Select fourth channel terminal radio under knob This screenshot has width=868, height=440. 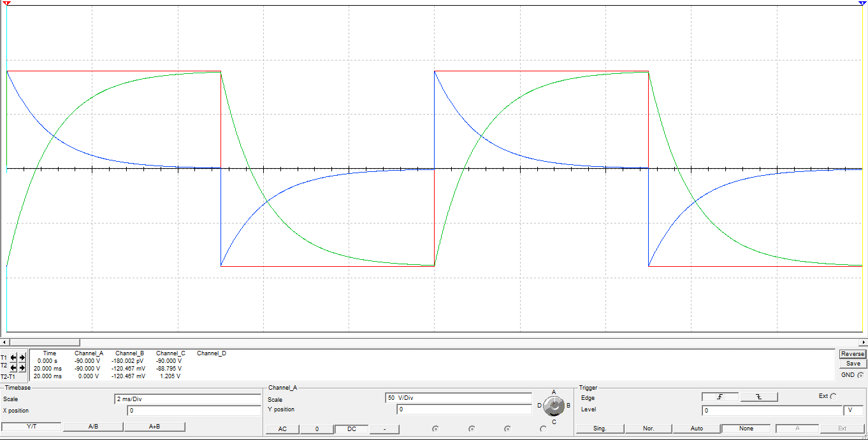(543, 429)
